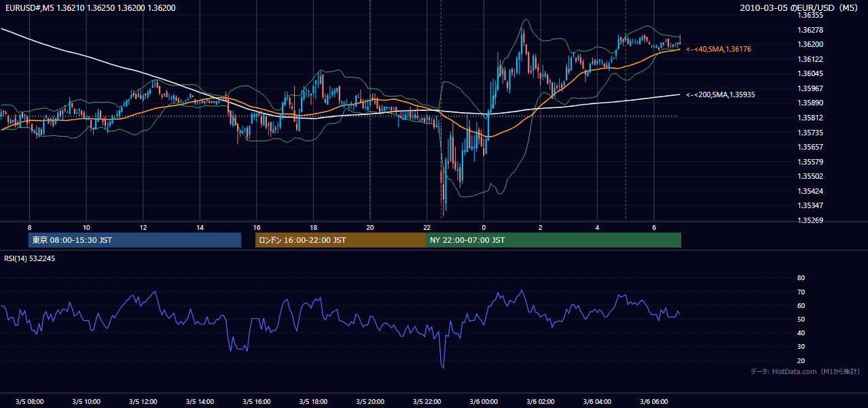
Task: Click hour label 0 under the price chart
Action: [x=484, y=227]
